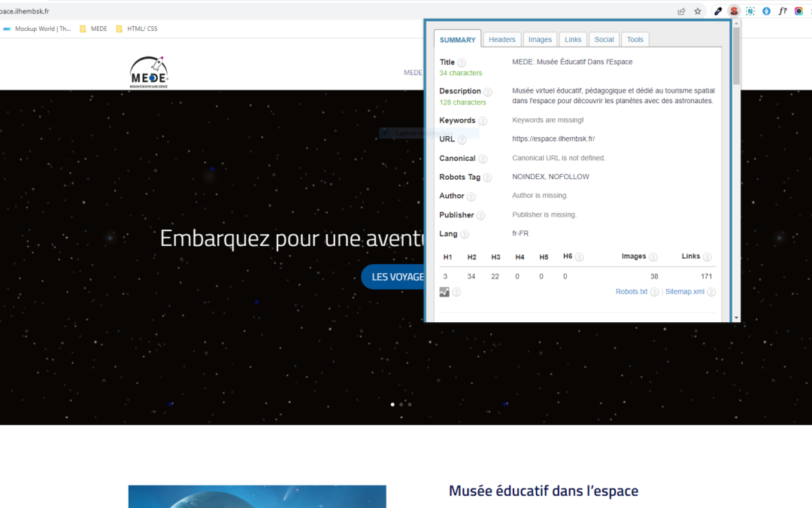
Task: Click the '128 characters' description length text
Action: [462, 102]
